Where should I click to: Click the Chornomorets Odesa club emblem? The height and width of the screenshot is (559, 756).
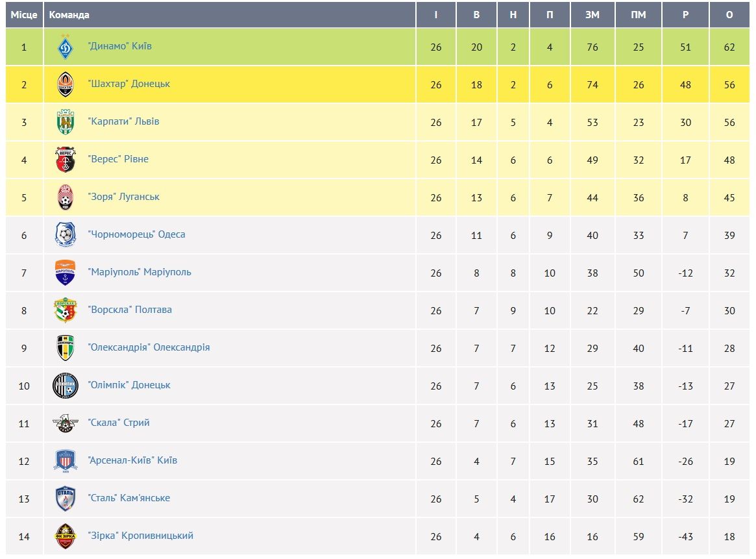pos(65,235)
